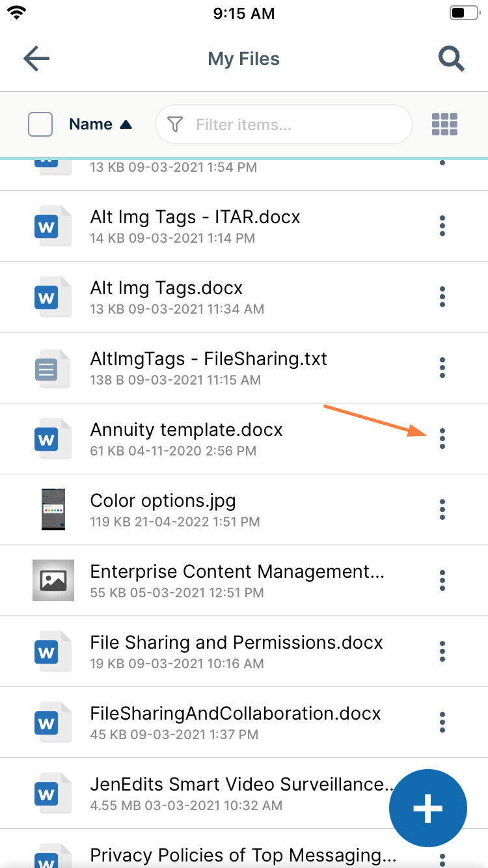The height and width of the screenshot is (868, 488).
Task: Switch to grid view layout
Action: coord(444,124)
